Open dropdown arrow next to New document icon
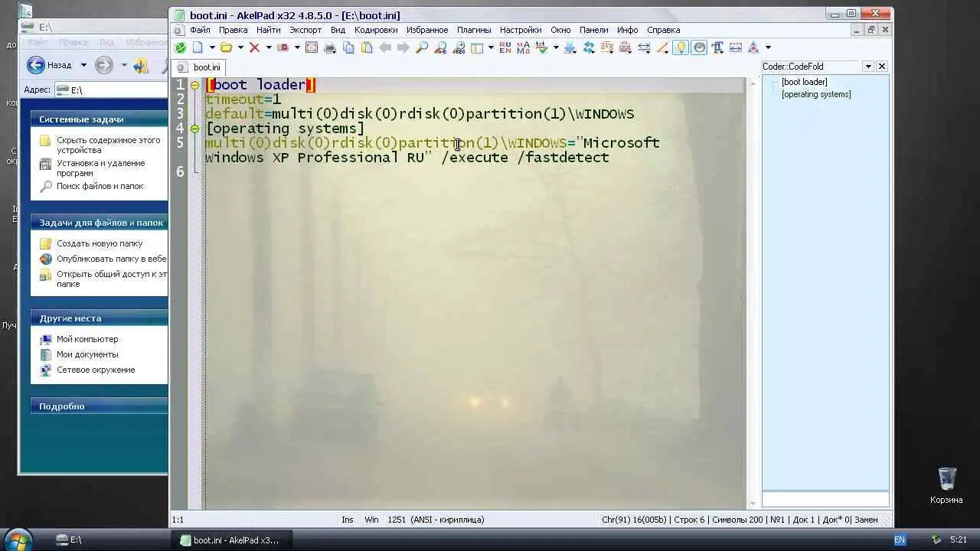 point(212,47)
